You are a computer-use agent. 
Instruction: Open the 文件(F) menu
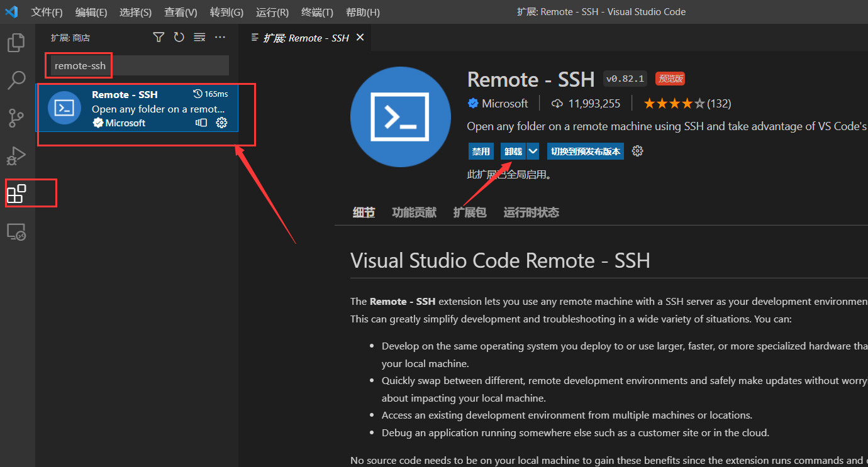pyautogui.click(x=47, y=12)
